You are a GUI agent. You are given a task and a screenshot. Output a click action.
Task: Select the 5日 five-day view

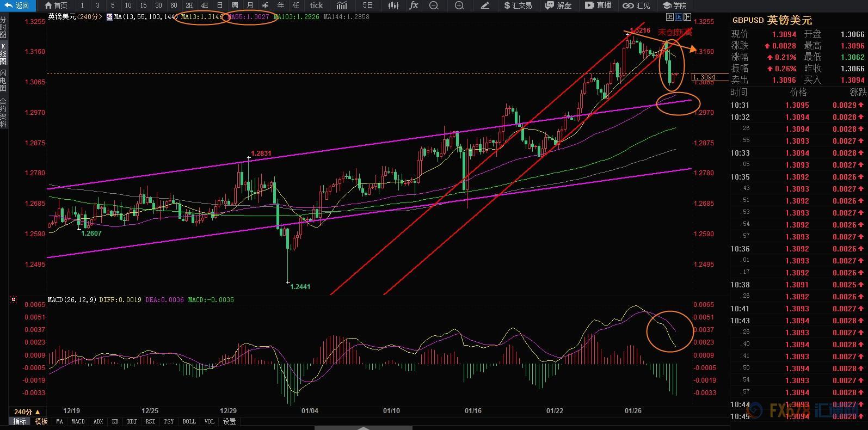coord(368,5)
